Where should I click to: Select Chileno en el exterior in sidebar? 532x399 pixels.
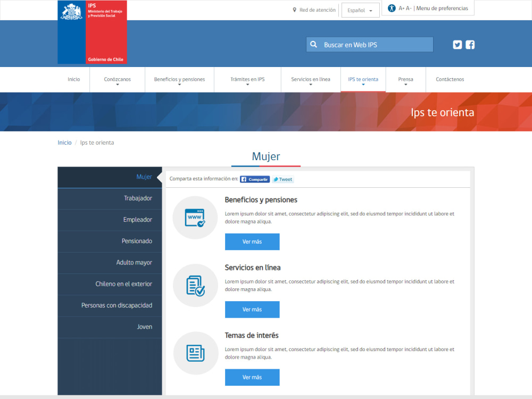click(x=110, y=284)
